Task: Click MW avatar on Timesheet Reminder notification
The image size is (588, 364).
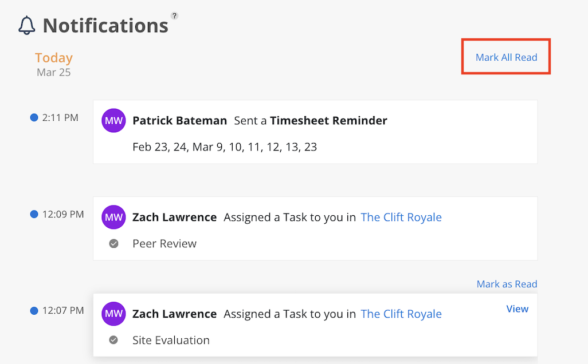Action: pyautogui.click(x=113, y=121)
